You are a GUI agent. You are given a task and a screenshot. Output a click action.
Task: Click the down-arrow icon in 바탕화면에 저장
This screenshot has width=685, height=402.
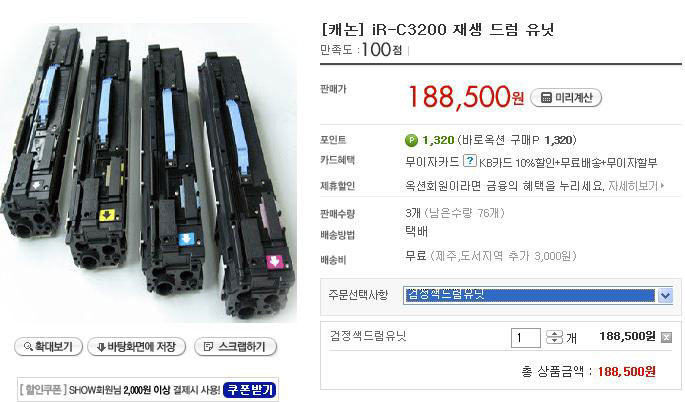101,347
